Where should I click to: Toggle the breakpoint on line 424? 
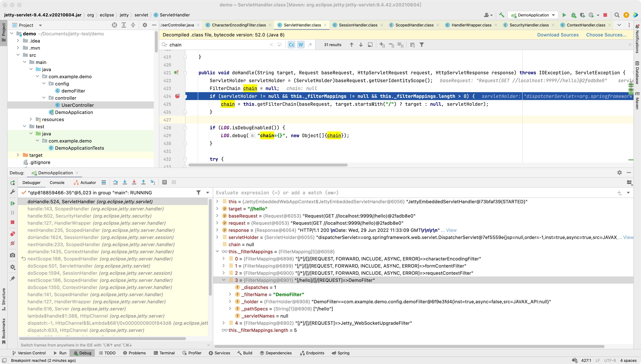click(177, 96)
